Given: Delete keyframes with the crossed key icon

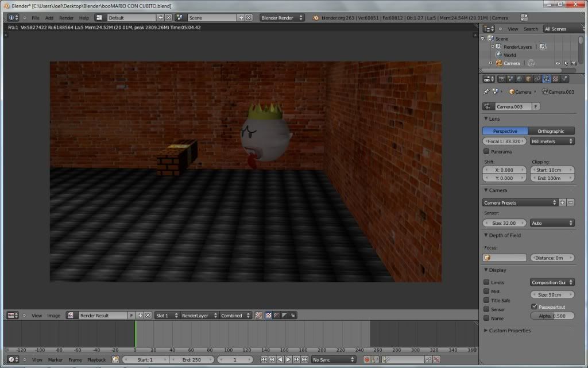Looking at the screenshot, I should point(436,360).
